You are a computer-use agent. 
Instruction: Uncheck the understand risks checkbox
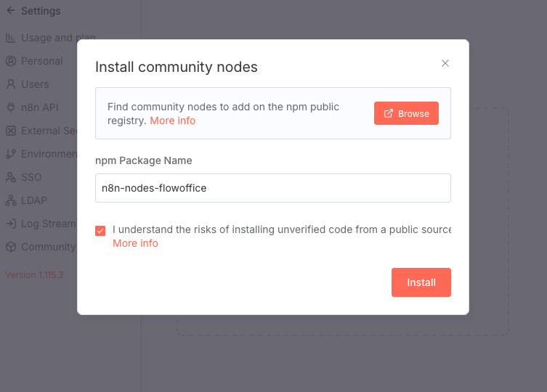coord(100,231)
